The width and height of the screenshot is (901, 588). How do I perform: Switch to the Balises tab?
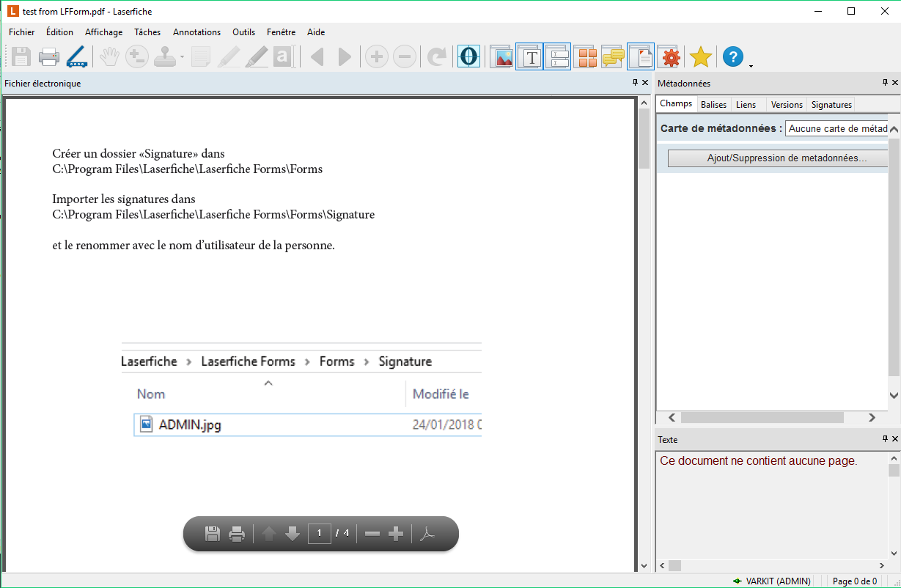tap(713, 104)
